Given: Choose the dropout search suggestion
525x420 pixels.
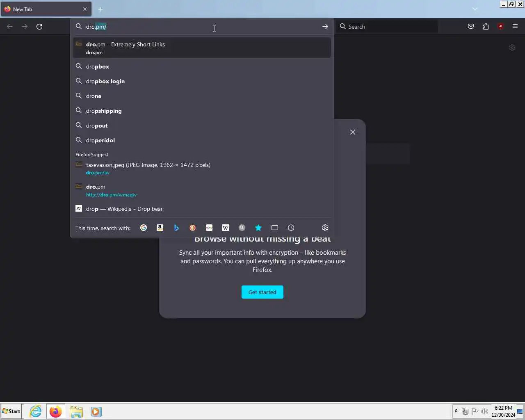Looking at the screenshot, I should [202, 126].
